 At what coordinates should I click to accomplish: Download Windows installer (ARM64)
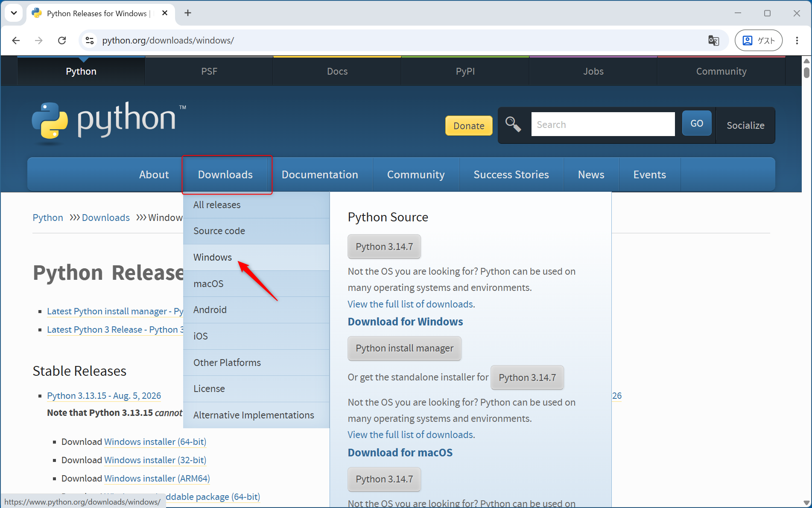point(157,479)
